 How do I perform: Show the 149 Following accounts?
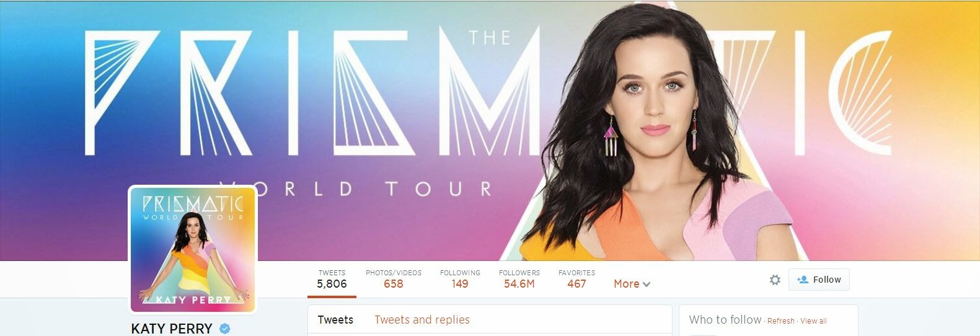pos(460,280)
